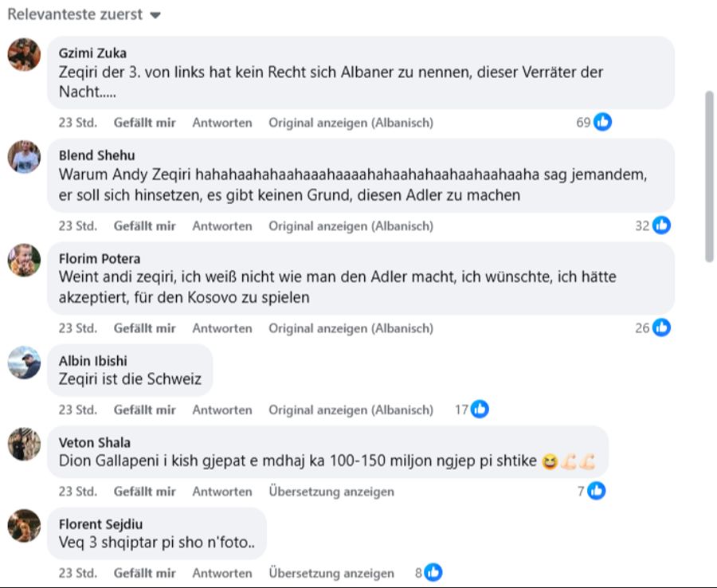717x588 pixels.
Task: Open Gzimi Zuka's profile picture
Action: click(x=24, y=54)
